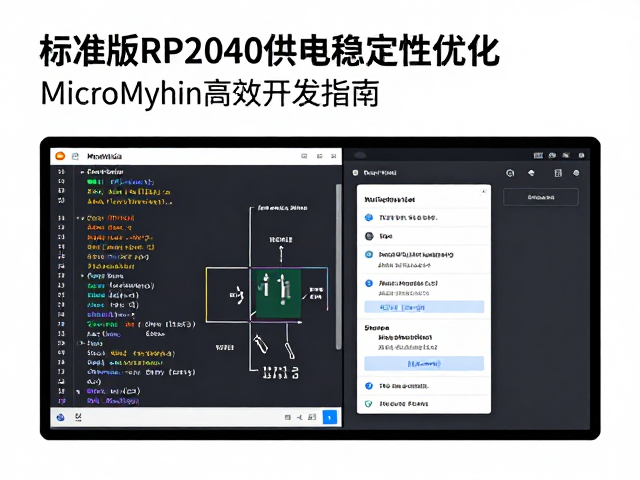
Task: Toggle the fold arrow on the bottom purple code line
Action: point(78,391)
